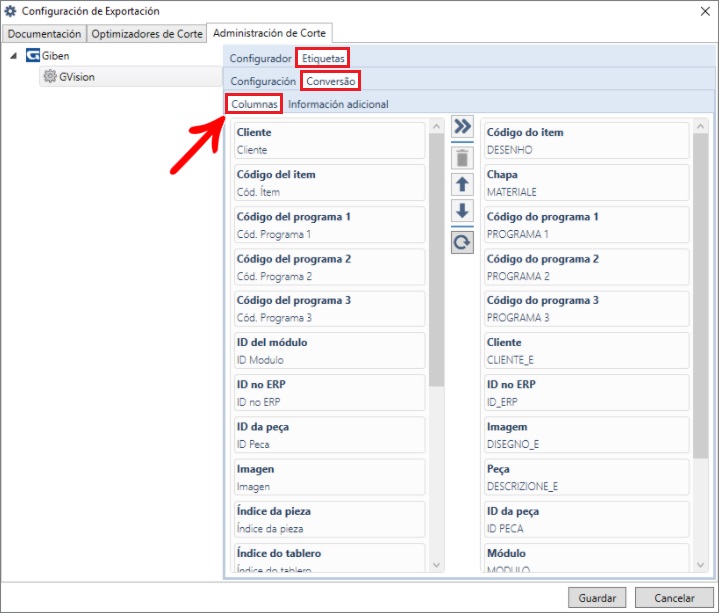Viewport: 719px width, 613px height.
Task: Select the Conversão sub-tab
Action: click(331, 81)
